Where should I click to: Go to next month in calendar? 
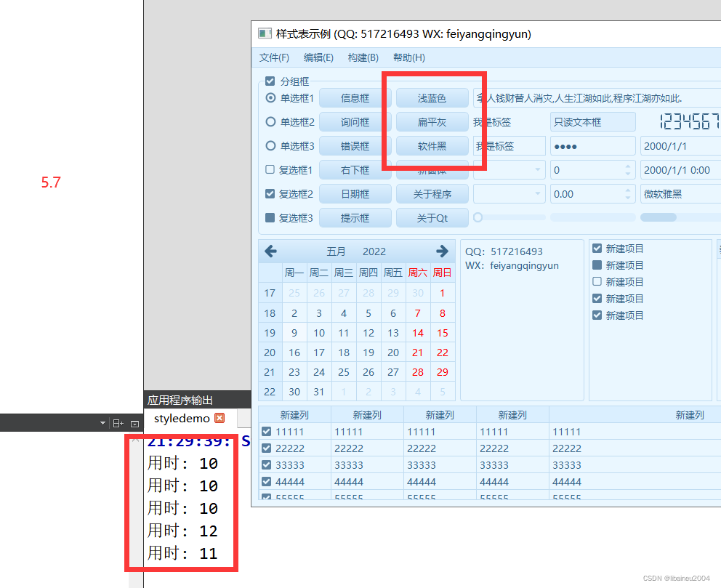[x=442, y=251]
